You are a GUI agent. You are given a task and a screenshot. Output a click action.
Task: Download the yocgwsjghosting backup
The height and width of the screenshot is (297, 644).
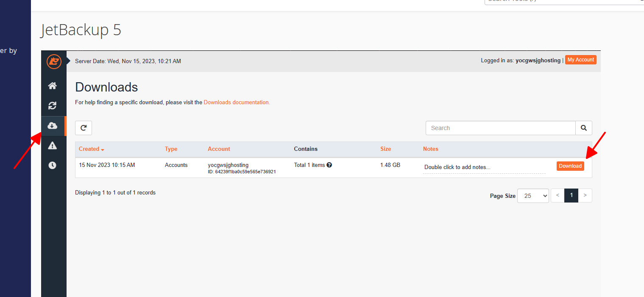[x=570, y=166]
